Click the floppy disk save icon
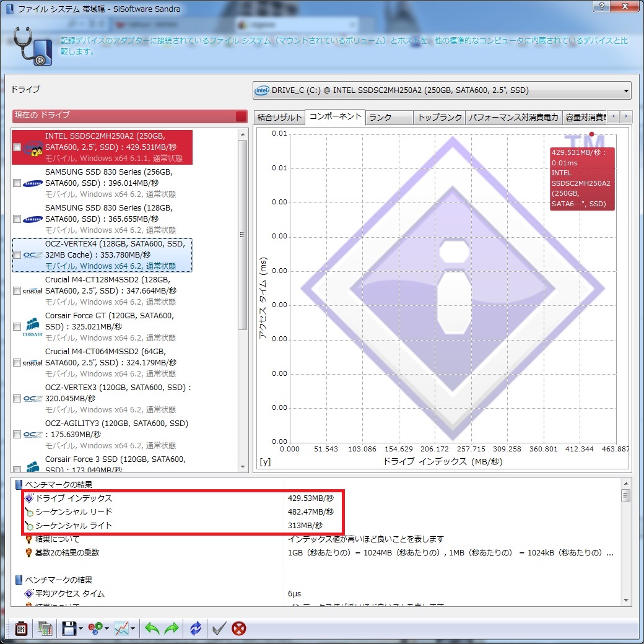This screenshot has width=644, height=644. tap(69, 629)
